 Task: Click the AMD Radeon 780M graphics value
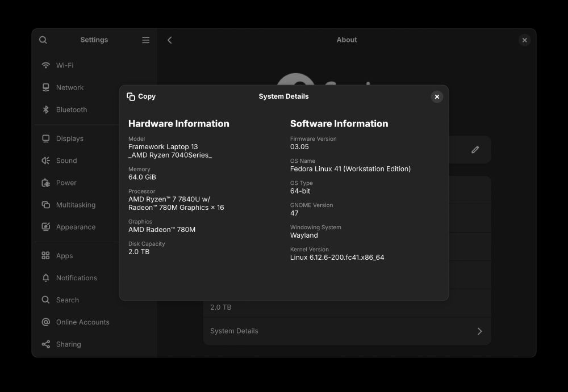click(x=162, y=230)
